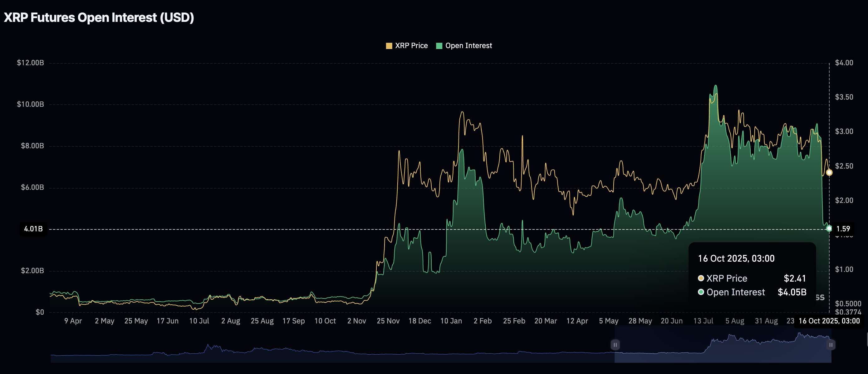Click the green Open Interest legend swatch
Image resolution: width=868 pixels, height=374 pixels.
439,46
